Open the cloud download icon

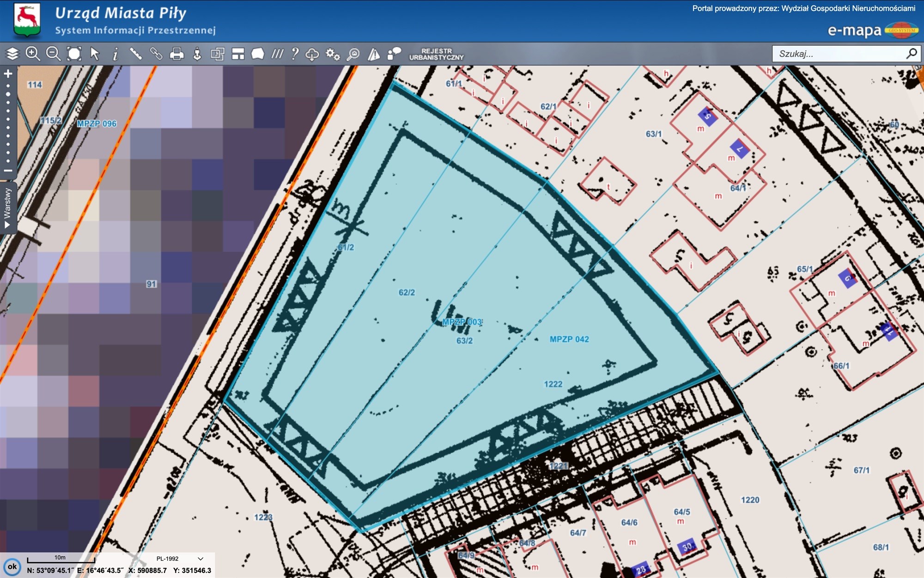click(312, 54)
